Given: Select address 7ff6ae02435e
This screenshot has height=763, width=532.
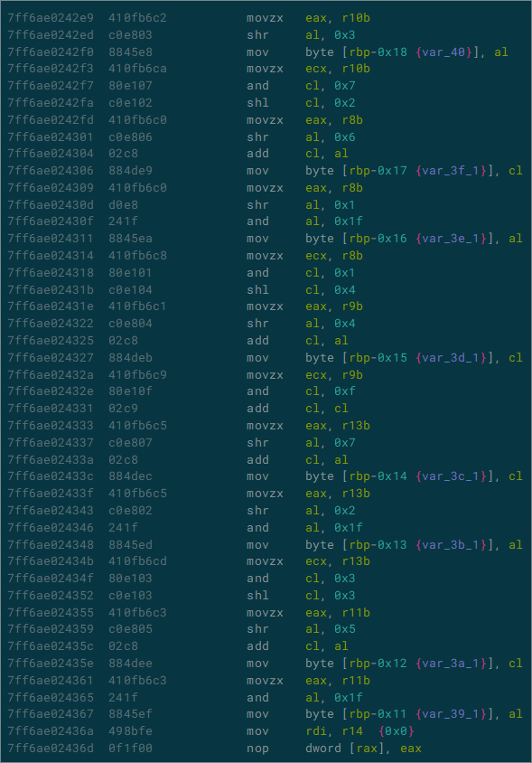Looking at the screenshot, I should tap(51, 664).
